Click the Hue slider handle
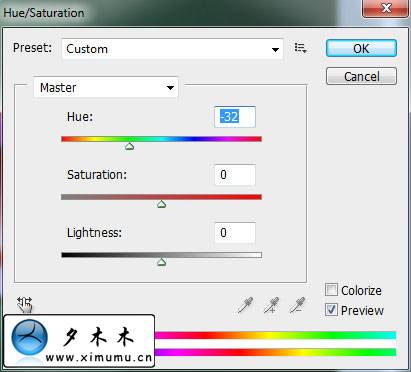411x372 pixels. 129,146
